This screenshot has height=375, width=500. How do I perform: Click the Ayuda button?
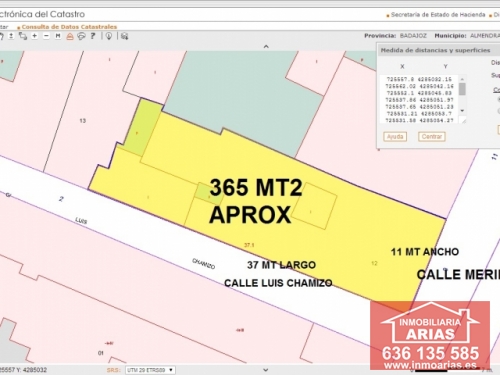tap(395, 137)
